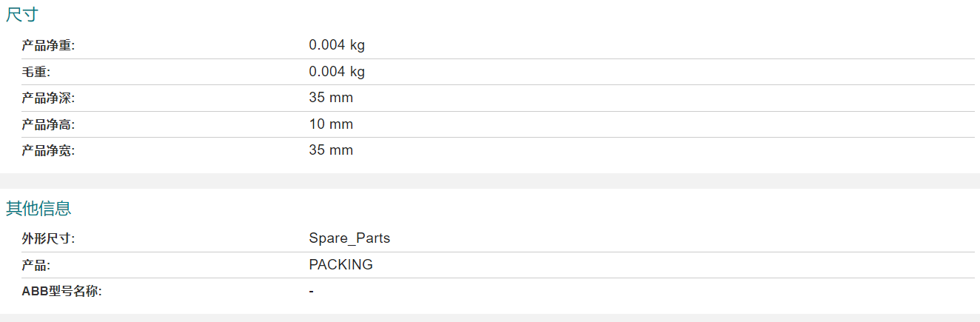Select the 产品净宽 label
The width and height of the screenshot is (980, 322).
click(x=48, y=150)
